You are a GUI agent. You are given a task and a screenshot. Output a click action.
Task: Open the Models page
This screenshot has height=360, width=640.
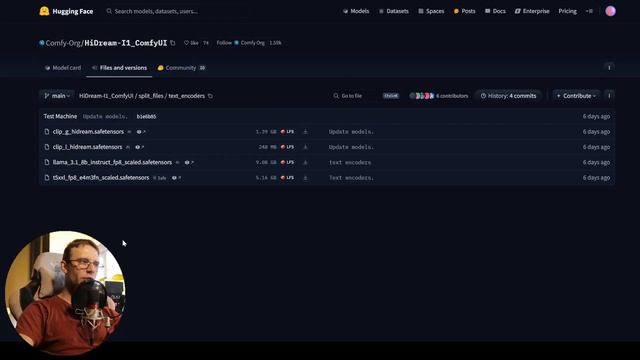pyautogui.click(x=356, y=11)
